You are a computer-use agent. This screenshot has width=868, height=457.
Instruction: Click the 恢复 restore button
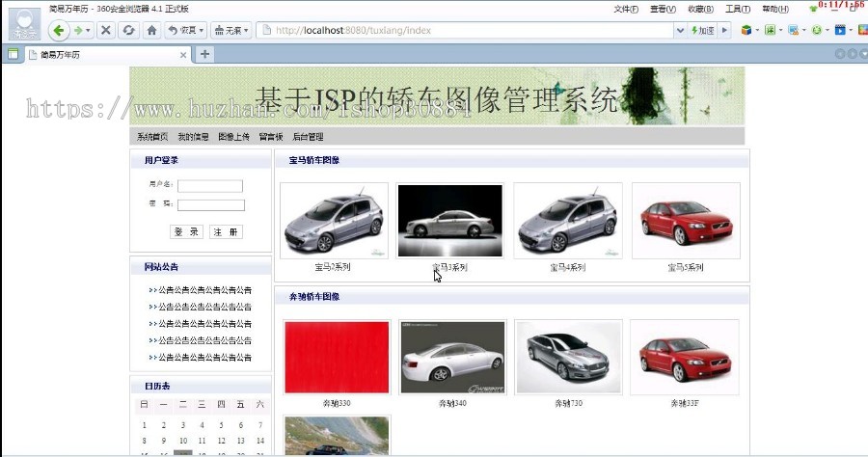click(x=186, y=31)
